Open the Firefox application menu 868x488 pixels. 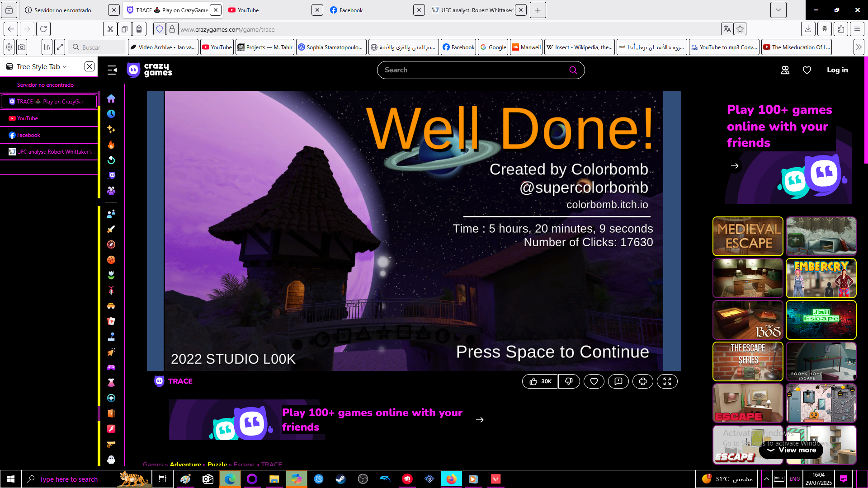(x=857, y=29)
